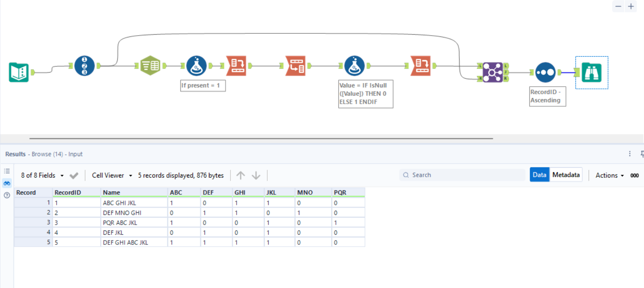Click the down arrow to navigate records
644x288 pixels.
pos(255,175)
